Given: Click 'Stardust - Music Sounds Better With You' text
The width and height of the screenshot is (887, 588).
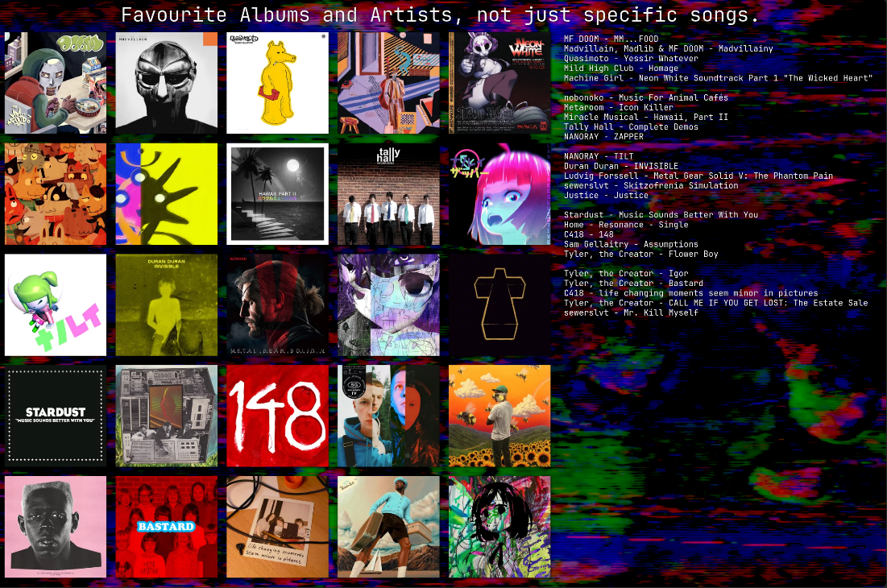Looking at the screenshot, I should click(661, 215).
